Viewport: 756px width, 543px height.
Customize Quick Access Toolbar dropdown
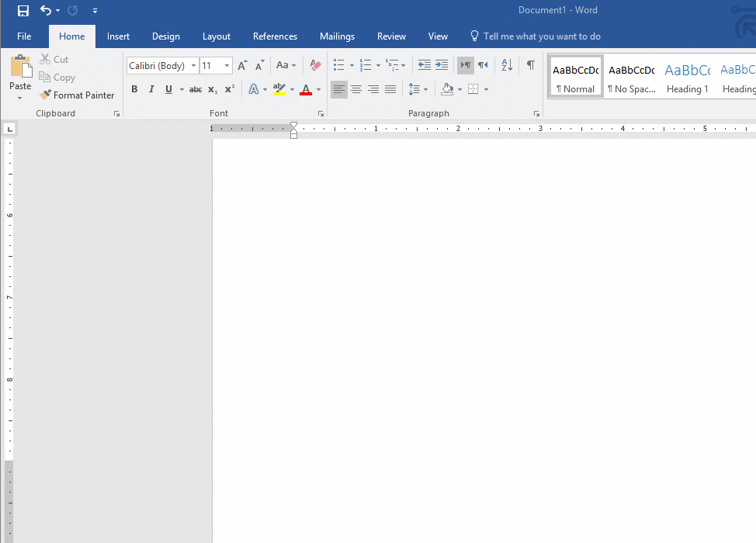[x=95, y=11]
